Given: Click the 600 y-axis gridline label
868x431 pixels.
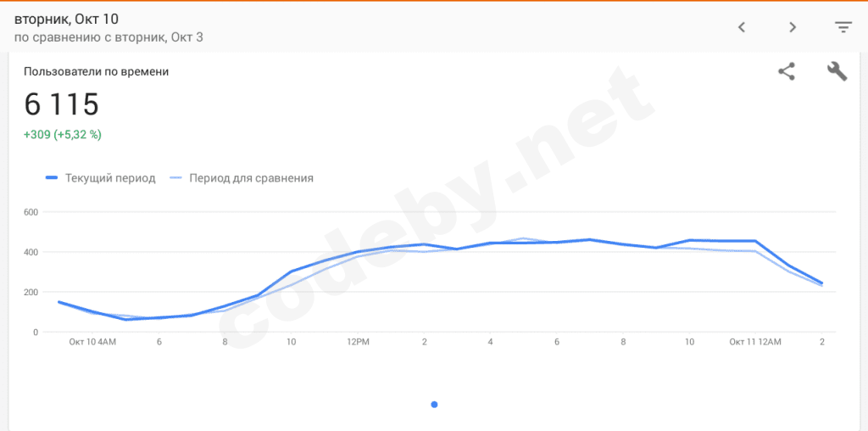Looking at the screenshot, I should coord(31,212).
